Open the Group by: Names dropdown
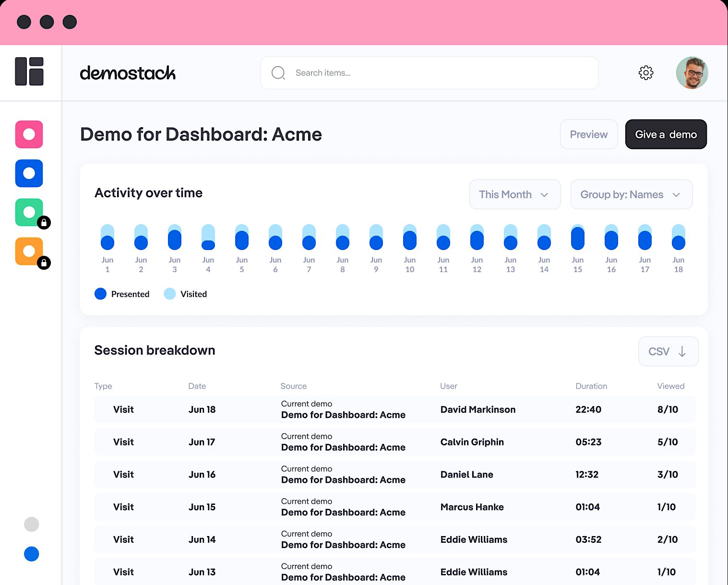This screenshot has height=585, width=728. pyautogui.click(x=632, y=194)
